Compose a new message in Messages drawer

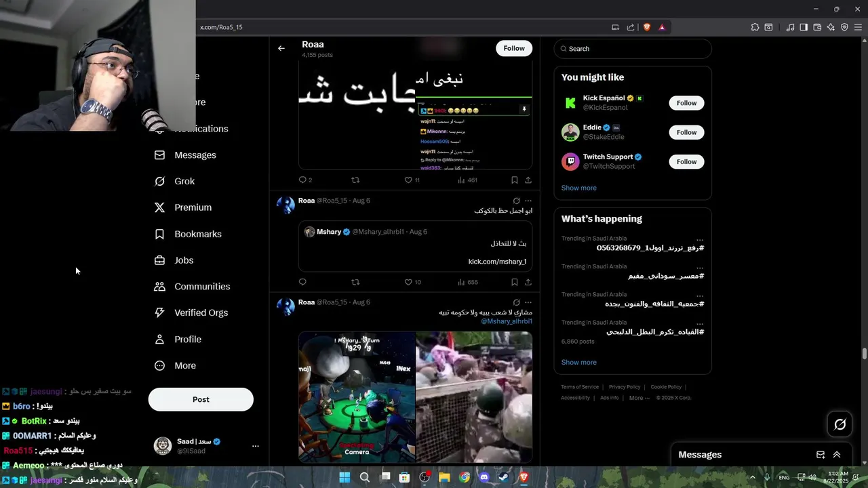click(821, 455)
